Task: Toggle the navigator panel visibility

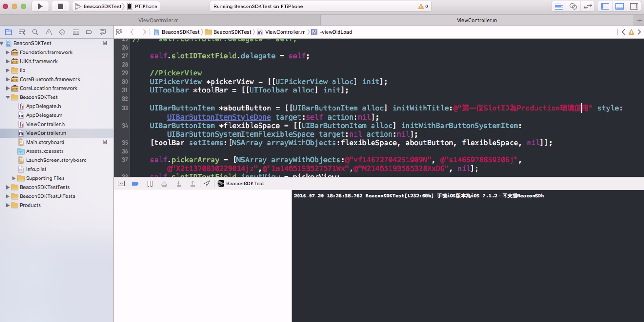Action: [x=605, y=6]
